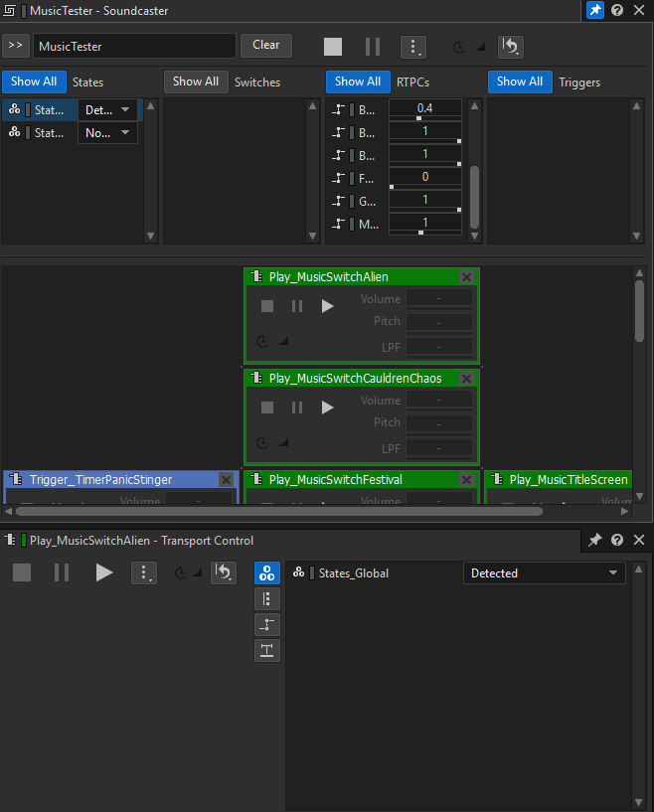Click the first B... RTPC icon
Screen dimensions: 654x812
(338, 109)
